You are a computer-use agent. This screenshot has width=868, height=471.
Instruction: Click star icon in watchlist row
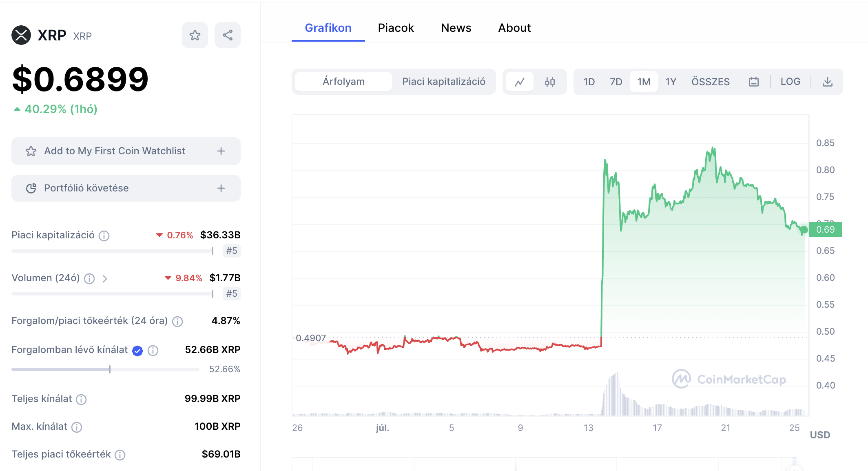point(31,151)
